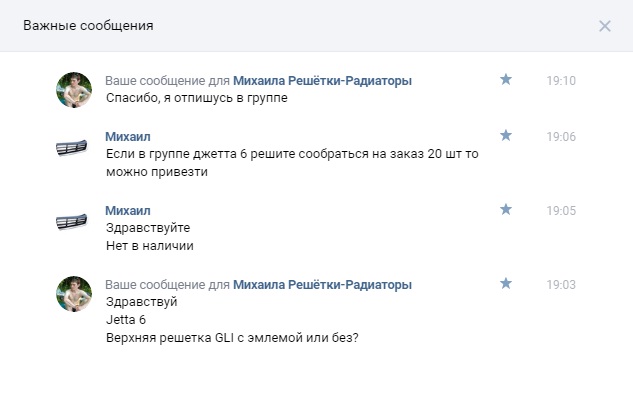Open your avatar next to the 19:03 message
The height and width of the screenshot is (395, 633).
click(x=74, y=294)
